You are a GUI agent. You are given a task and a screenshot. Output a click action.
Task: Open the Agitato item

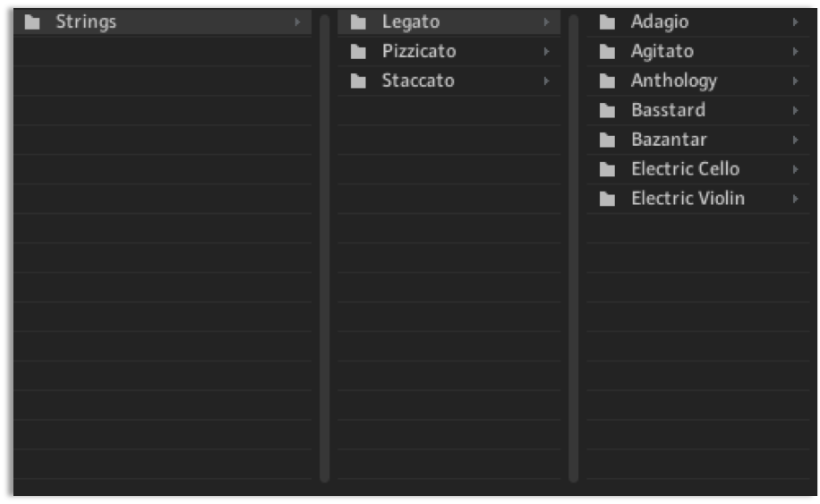pyautogui.click(x=698, y=51)
